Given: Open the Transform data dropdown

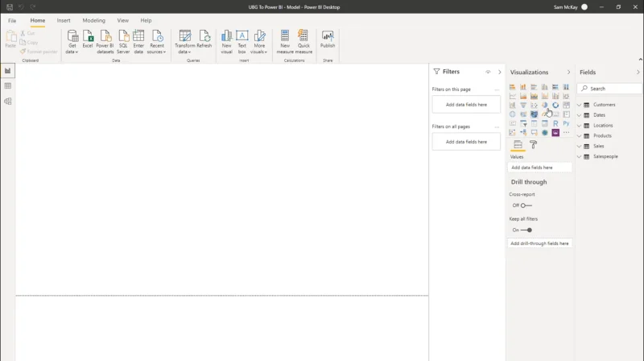Looking at the screenshot, I should click(185, 42).
